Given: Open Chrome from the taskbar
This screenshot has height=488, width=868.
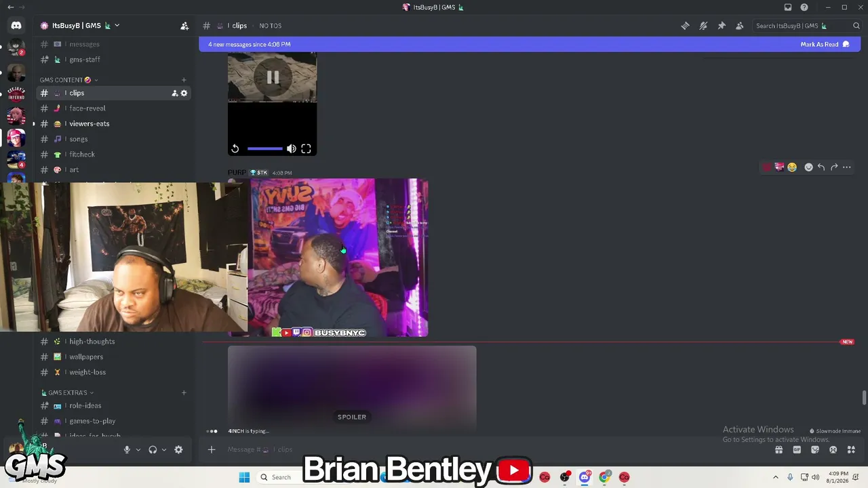Looking at the screenshot, I should pyautogui.click(x=604, y=477).
